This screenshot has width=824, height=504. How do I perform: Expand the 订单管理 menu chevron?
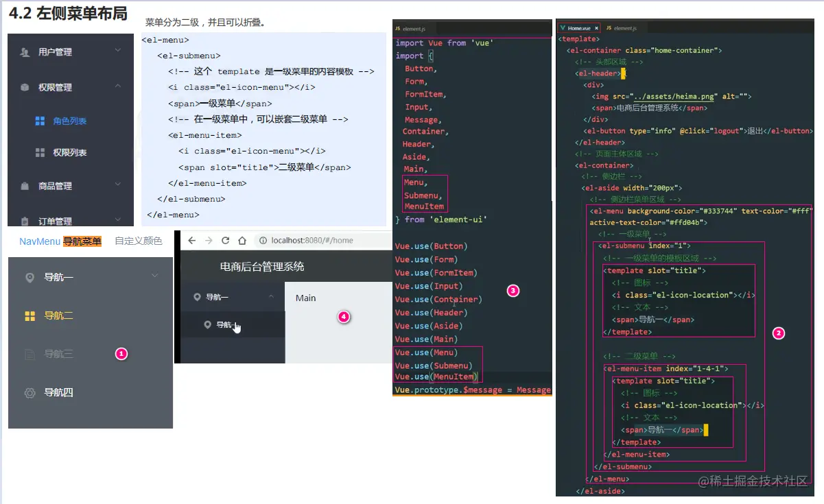click(118, 219)
